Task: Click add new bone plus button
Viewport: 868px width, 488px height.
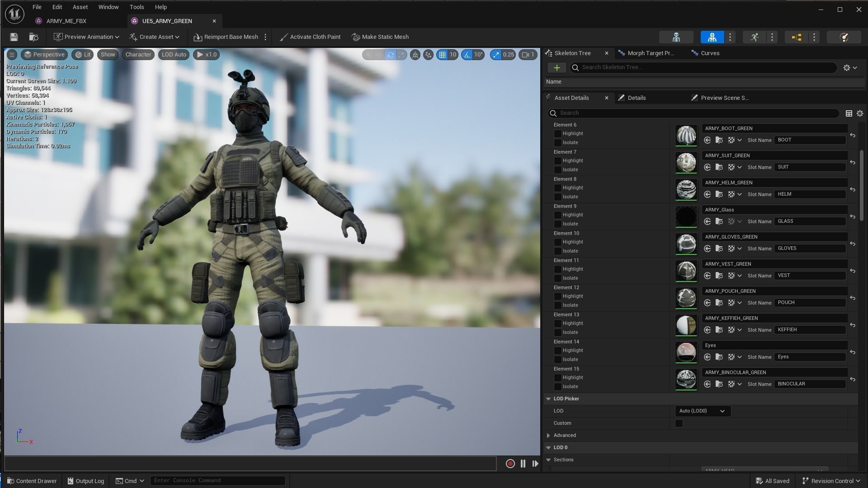Action: click(x=557, y=68)
